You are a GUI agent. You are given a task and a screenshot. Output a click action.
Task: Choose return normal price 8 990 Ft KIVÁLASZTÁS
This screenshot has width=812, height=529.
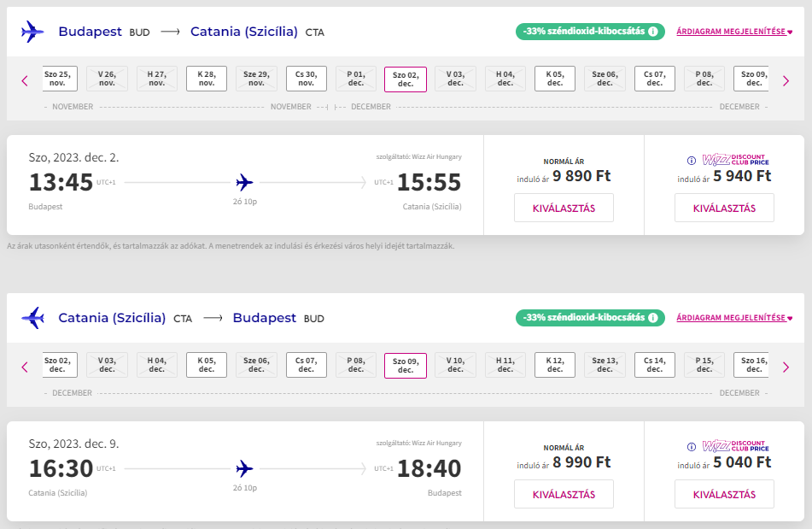click(x=564, y=494)
